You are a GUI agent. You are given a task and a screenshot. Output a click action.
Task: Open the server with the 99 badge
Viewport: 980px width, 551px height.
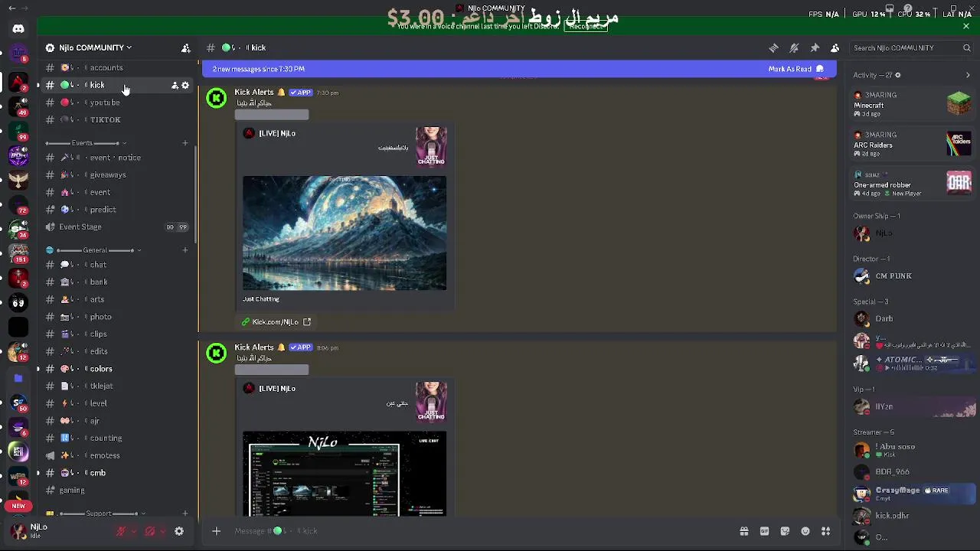[18, 132]
